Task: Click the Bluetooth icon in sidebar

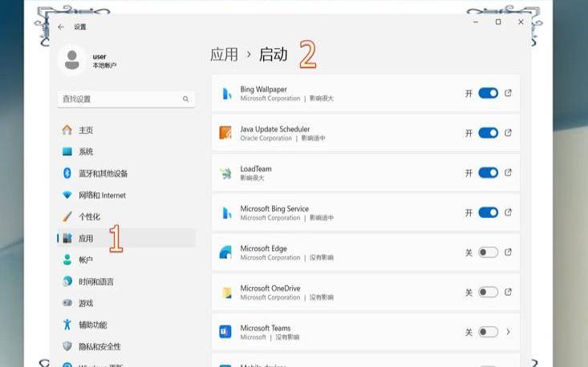Action: point(67,173)
